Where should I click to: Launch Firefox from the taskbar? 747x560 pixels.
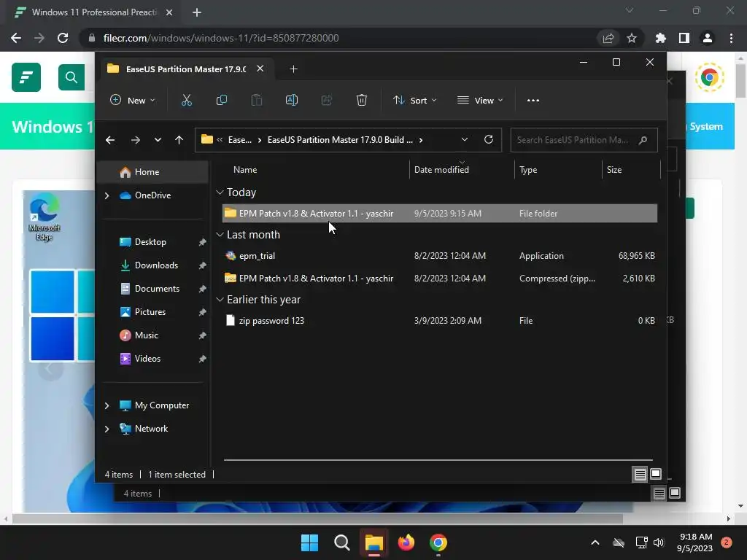406,542
